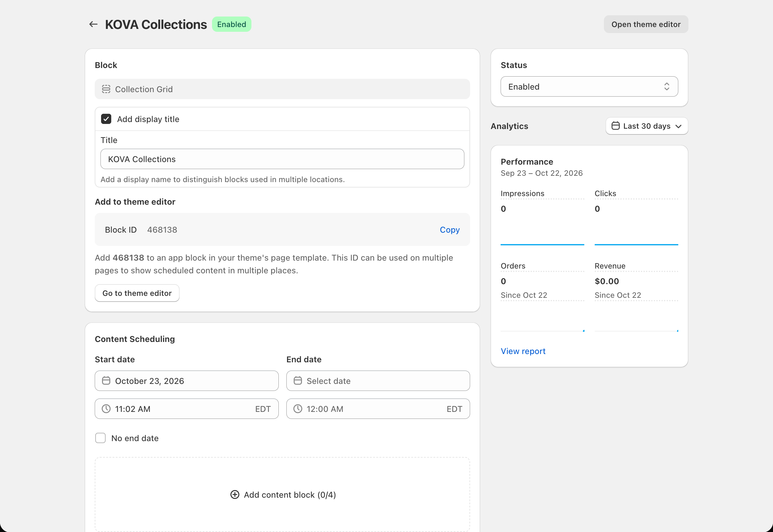Click EDT label in end time field
773x532 pixels.
[454, 409]
